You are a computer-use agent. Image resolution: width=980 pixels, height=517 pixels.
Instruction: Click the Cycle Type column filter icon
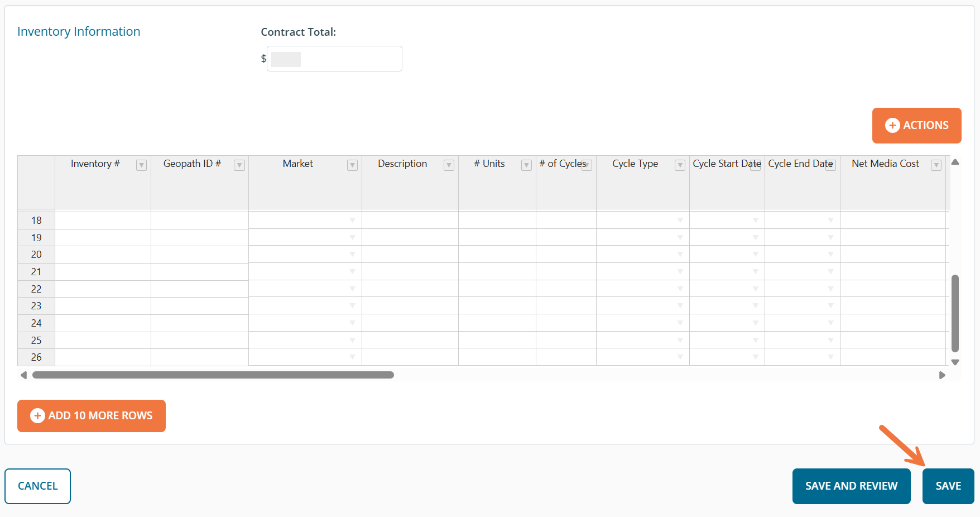click(680, 165)
